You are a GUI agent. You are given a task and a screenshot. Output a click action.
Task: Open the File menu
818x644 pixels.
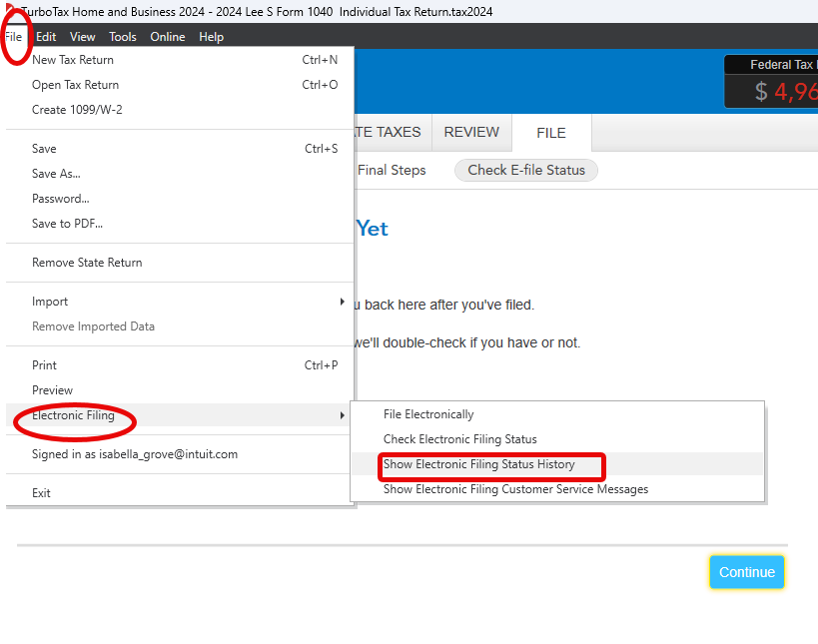[x=14, y=37]
